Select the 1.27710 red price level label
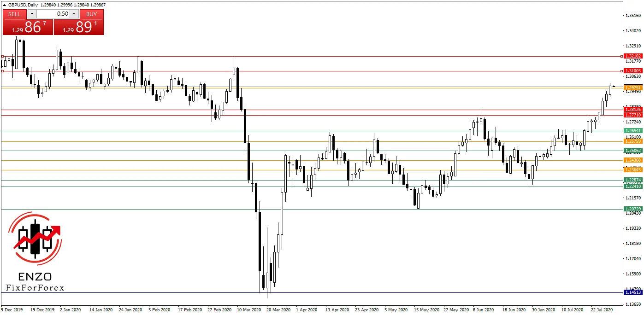This screenshot has width=644, height=315. click(x=632, y=115)
